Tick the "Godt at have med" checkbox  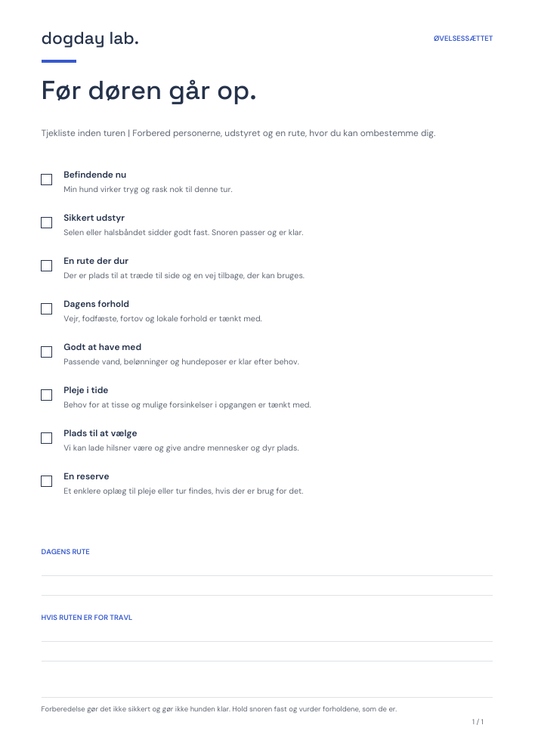pyautogui.click(x=46, y=352)
